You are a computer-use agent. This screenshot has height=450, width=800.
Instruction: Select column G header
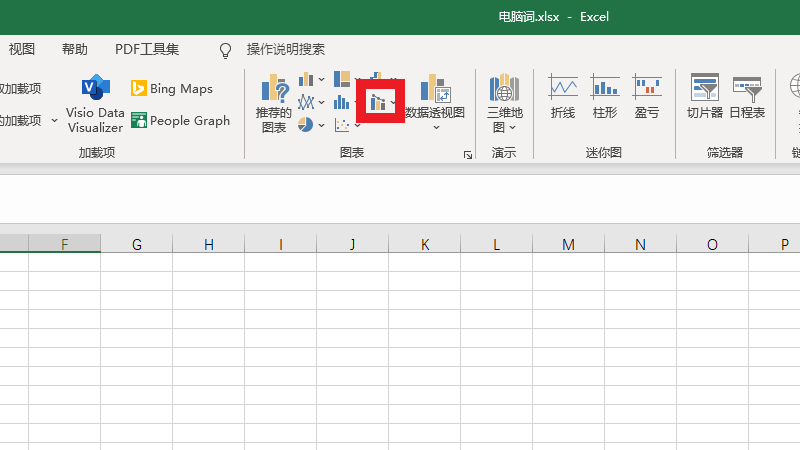coord(136,244)
